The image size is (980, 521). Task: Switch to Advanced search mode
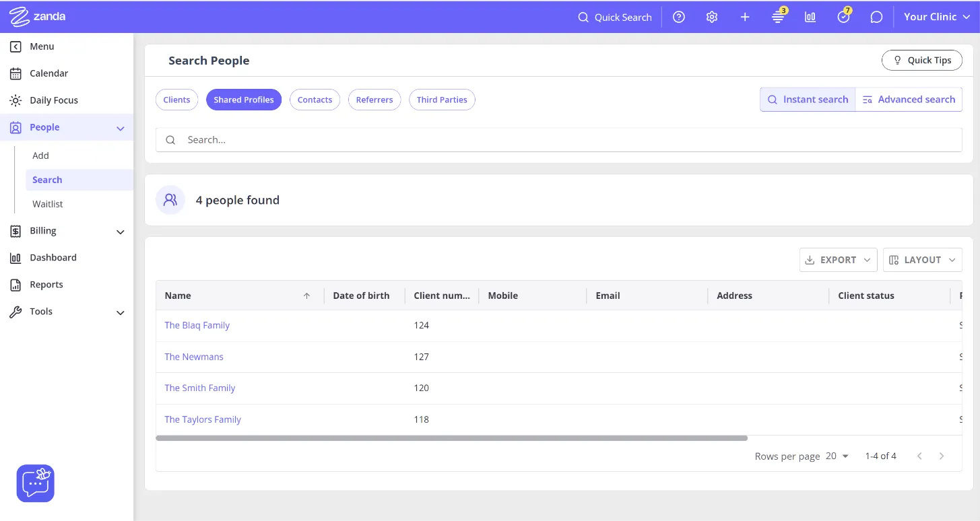pyautogui.click(x=909, y=100)
